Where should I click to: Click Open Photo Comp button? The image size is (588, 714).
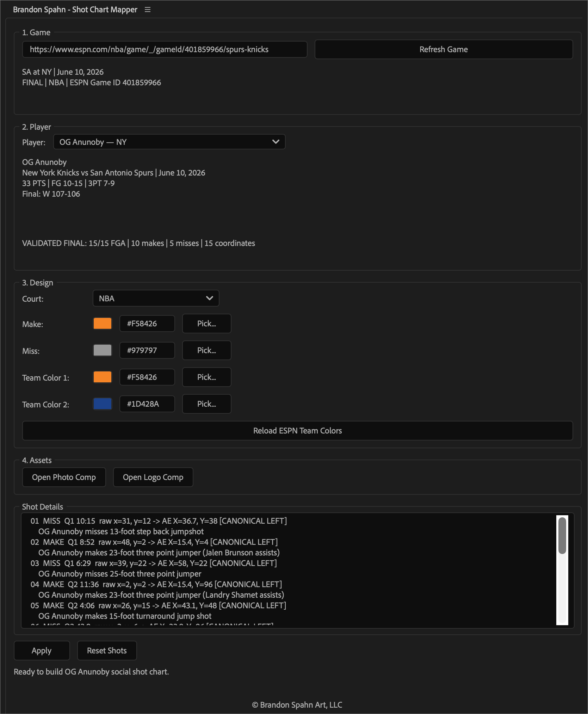tap(64, 477)
